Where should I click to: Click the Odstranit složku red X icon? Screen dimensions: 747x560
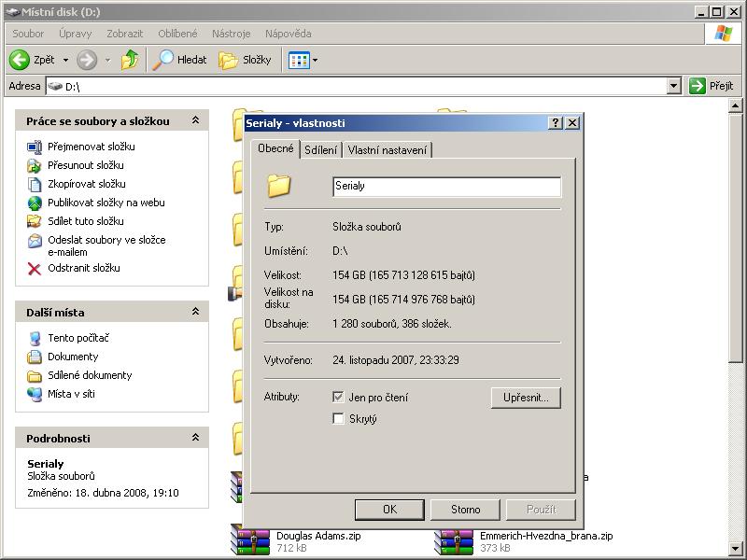click(x=35, y=269)
